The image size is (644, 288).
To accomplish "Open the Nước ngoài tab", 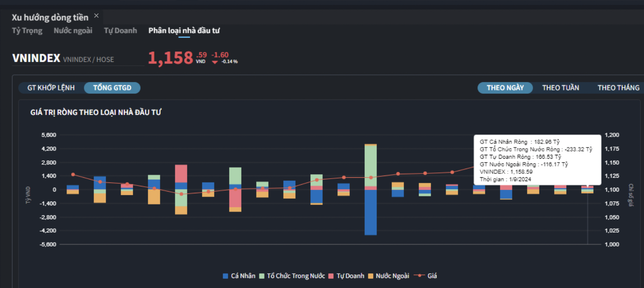I will click(x=73, y=31).
